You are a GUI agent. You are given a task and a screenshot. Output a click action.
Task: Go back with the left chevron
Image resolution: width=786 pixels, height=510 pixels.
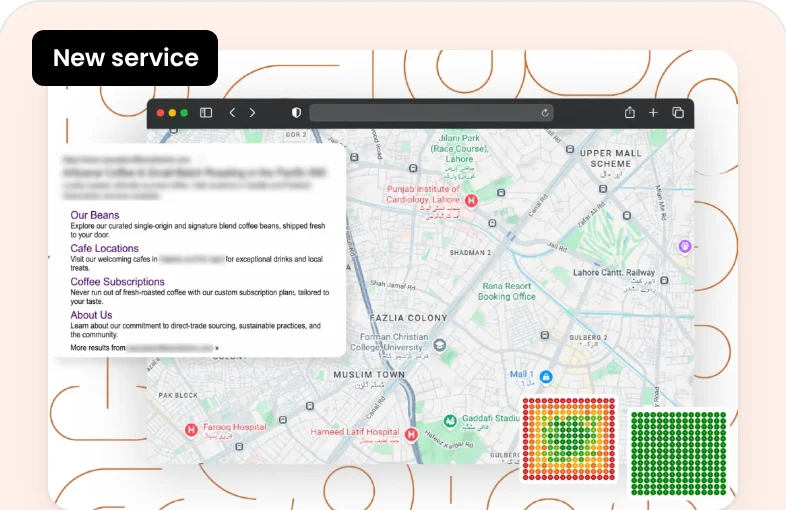tap(232, 113)
